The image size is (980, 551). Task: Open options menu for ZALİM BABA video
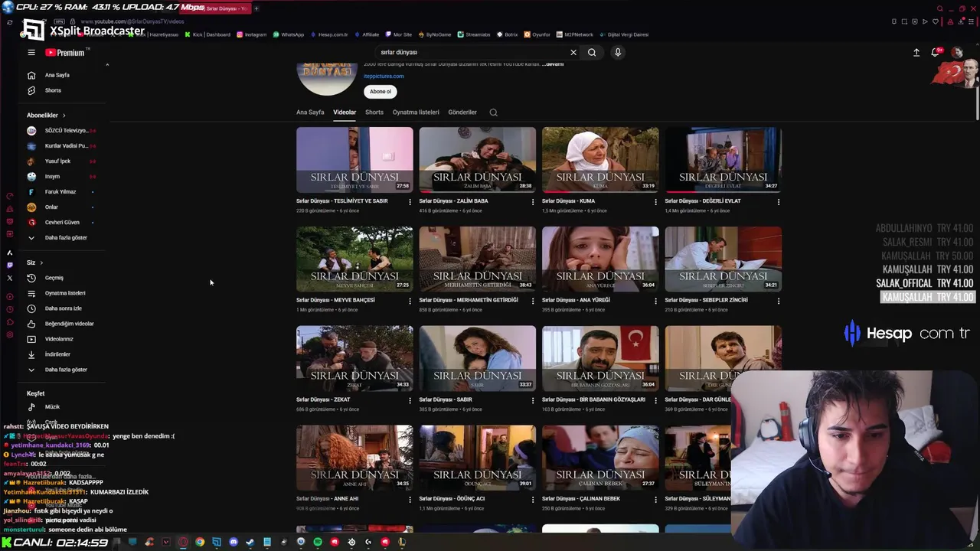533,202
